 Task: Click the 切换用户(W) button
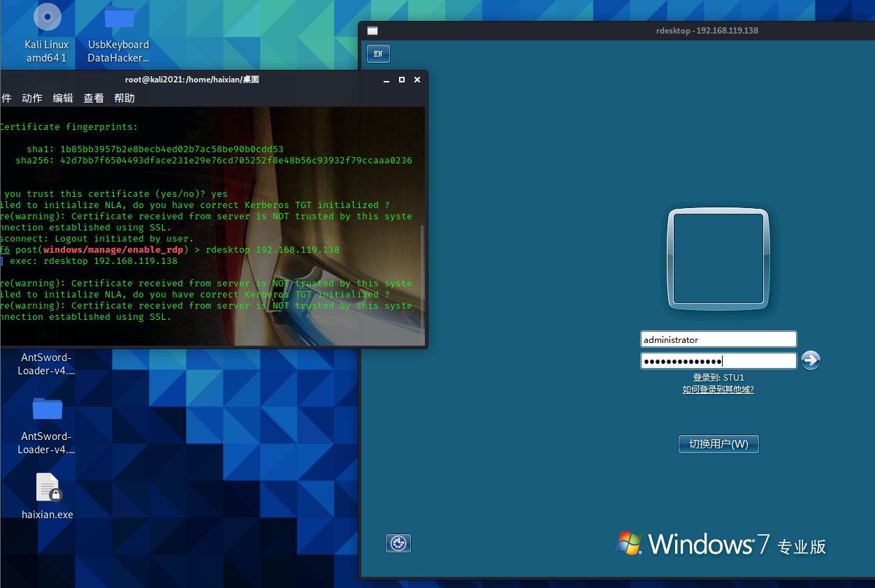(718, 444)
